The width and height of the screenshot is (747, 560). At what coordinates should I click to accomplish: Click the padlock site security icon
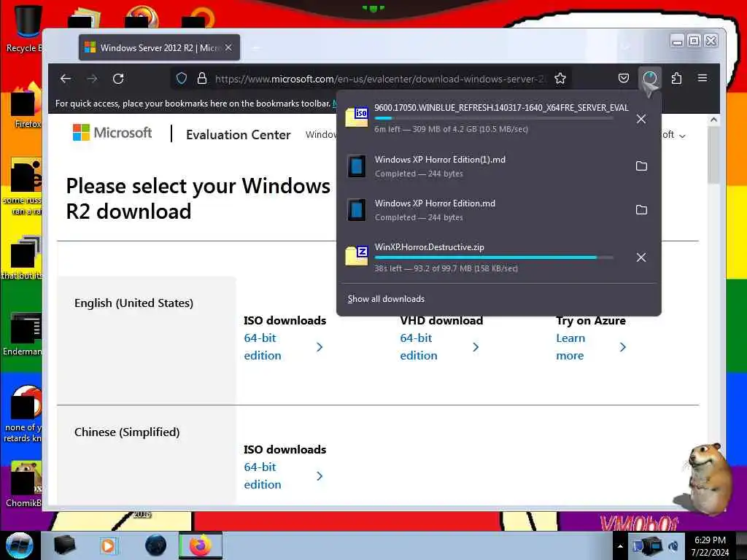tap(202, 79)
